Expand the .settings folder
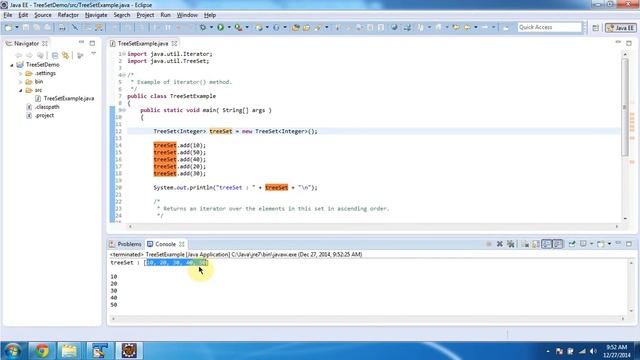Image resolution: width=640 pixels, height=360 pixels. 20,73
